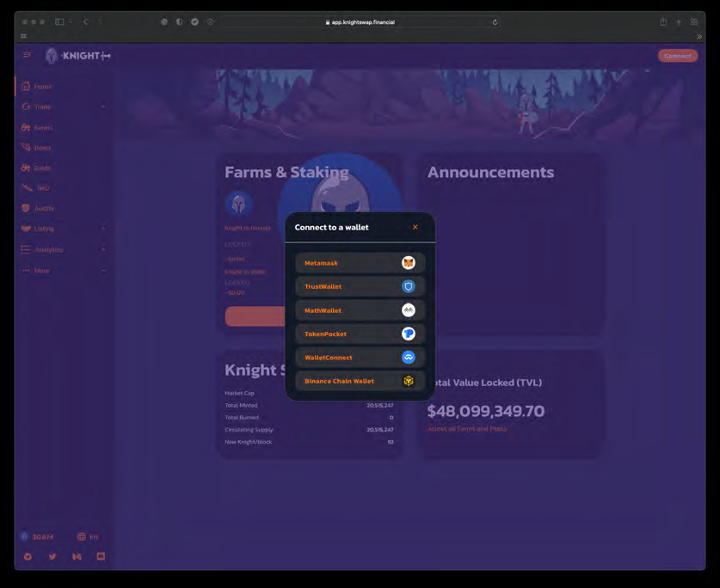Toggle the sidebar hamburger menu
Viewport: 720px width, 588px height.
27,55
